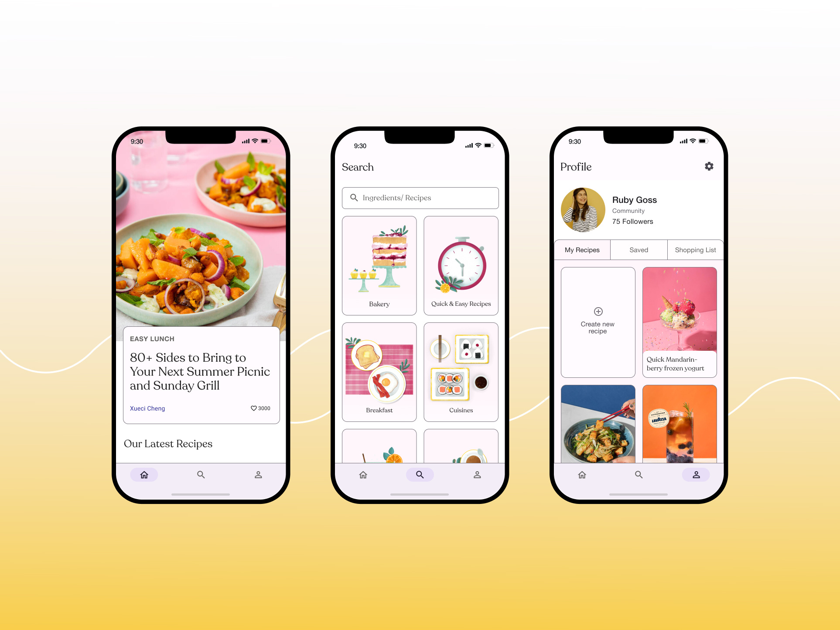Image resolution: width=840 pixels, height=630 pixels.
Task: Switch to the My Recipes tab
Action: pos(584,250)
